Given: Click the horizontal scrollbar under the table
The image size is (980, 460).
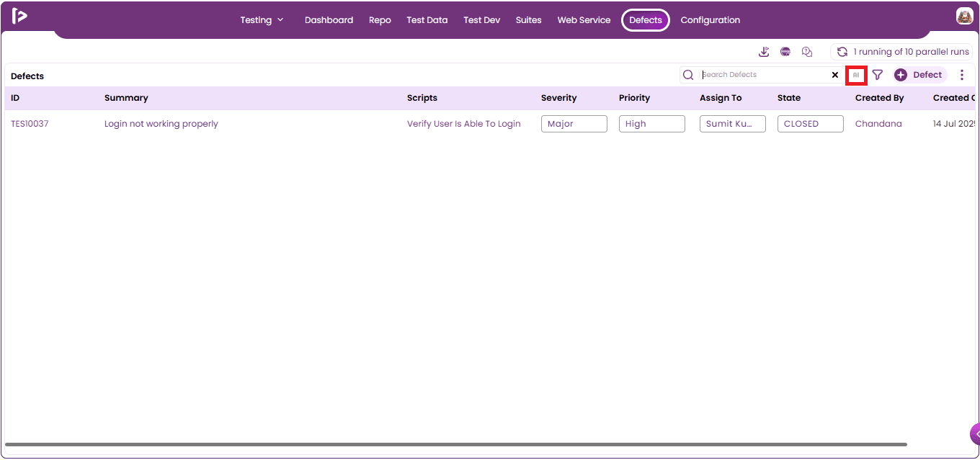Looking at the screenshot, I should [456, 445].
